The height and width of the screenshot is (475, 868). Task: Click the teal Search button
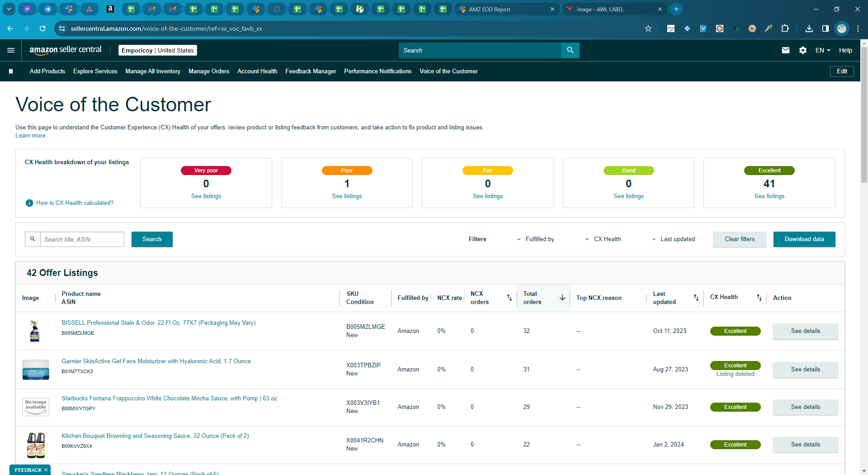152,239
